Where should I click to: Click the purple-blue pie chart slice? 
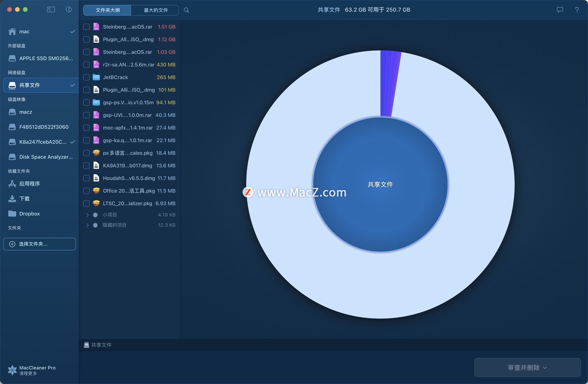pyautogui.click(x=388, y=83)
